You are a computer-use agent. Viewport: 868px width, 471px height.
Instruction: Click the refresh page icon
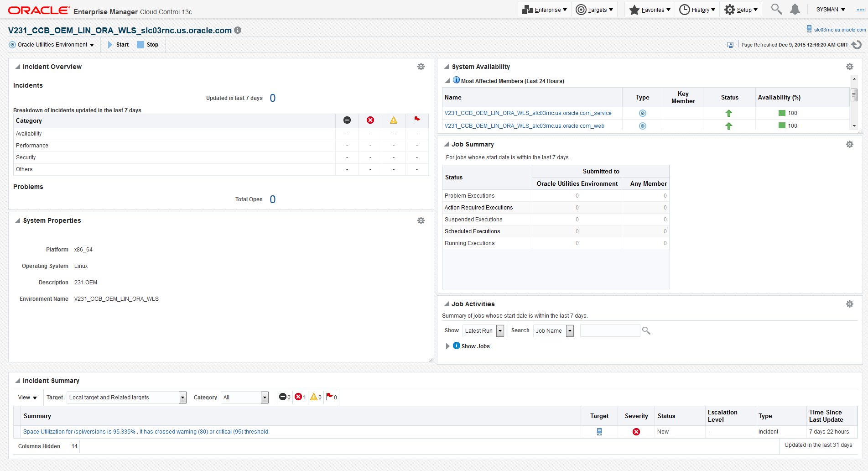857,45
